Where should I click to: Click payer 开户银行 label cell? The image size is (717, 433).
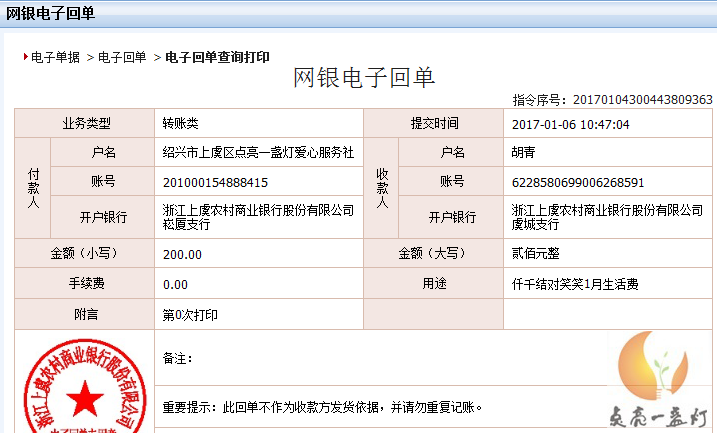point(103,217)
